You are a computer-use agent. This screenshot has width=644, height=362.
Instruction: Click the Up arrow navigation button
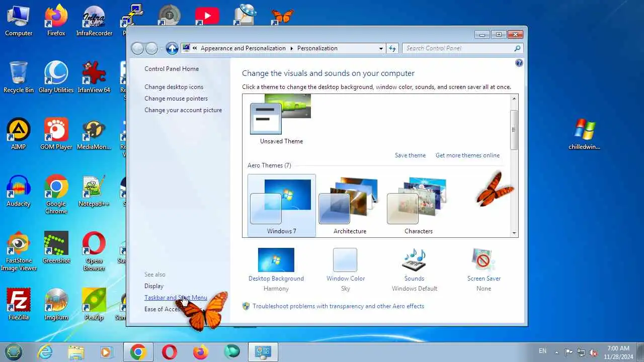point(172,48)
